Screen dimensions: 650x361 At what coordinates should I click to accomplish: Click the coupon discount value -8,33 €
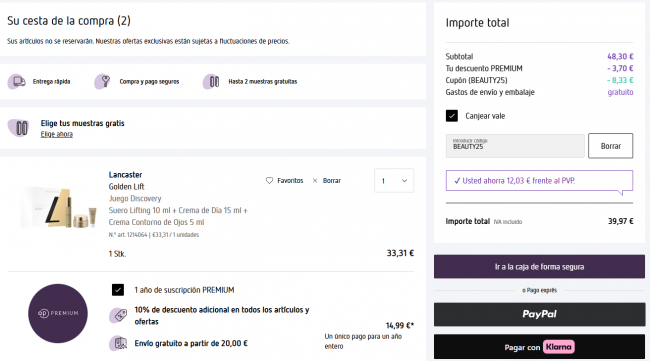620,80
